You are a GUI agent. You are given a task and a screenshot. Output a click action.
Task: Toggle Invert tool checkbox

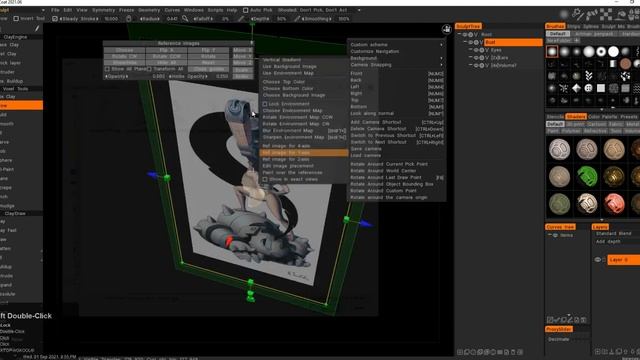point(16,19)
